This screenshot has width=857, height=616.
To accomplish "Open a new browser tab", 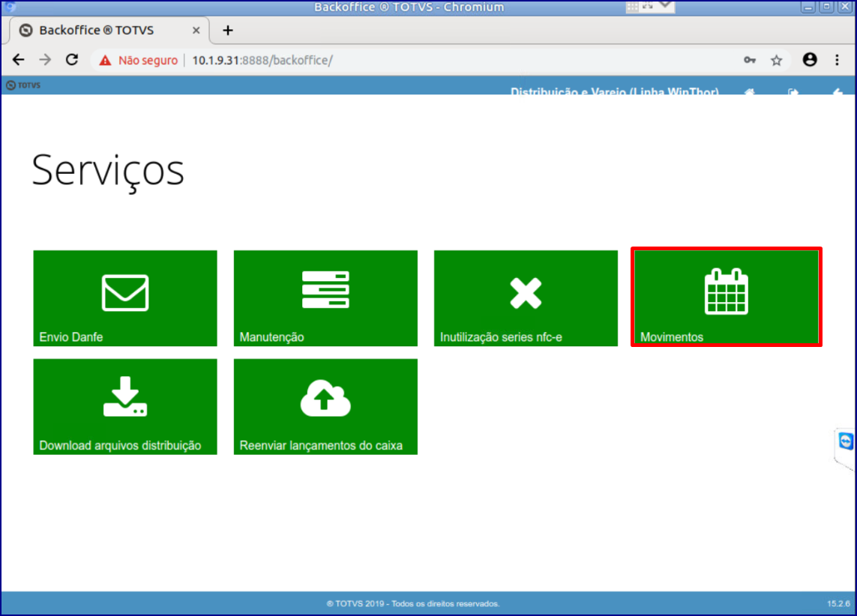I will tap(228, 31).
